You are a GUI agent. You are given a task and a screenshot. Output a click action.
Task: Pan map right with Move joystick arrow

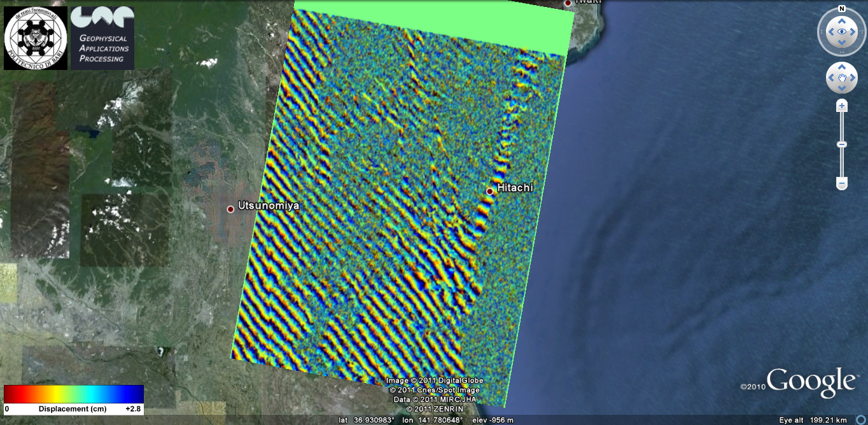853,78
